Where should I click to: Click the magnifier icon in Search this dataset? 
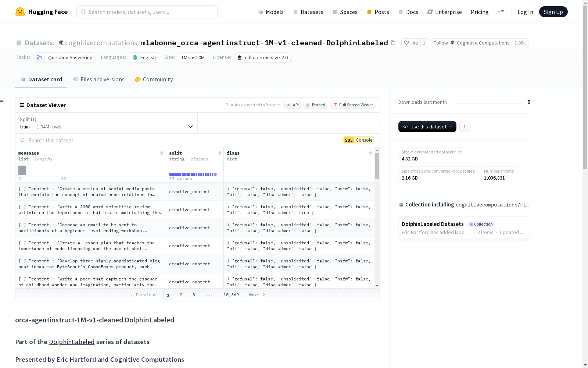[x=23, y=140]
